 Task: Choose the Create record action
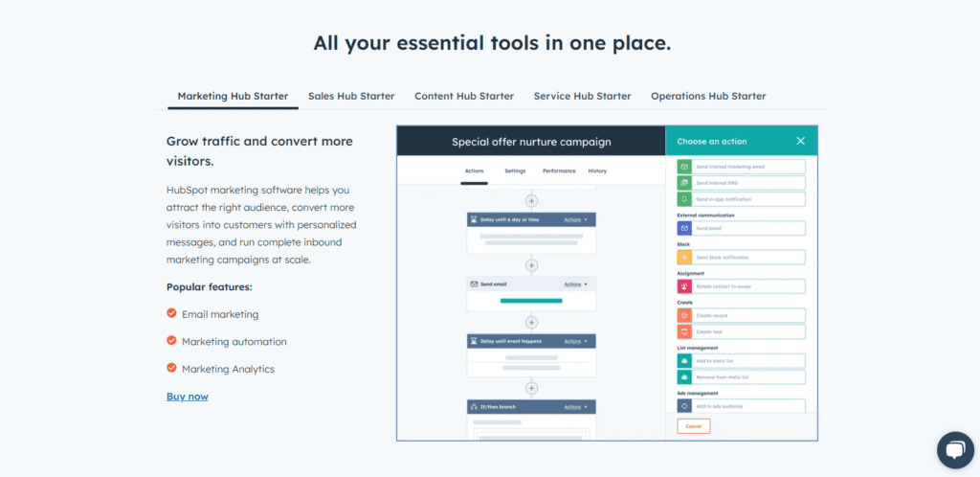742,316
